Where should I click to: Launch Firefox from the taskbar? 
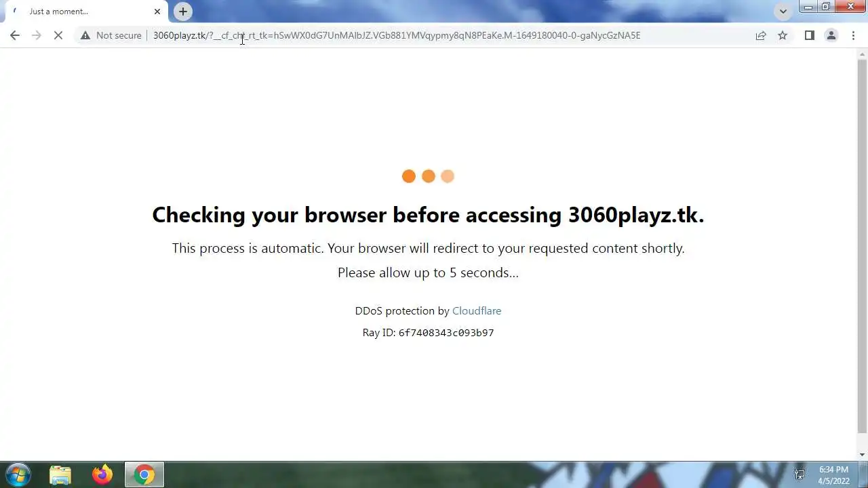102,474
